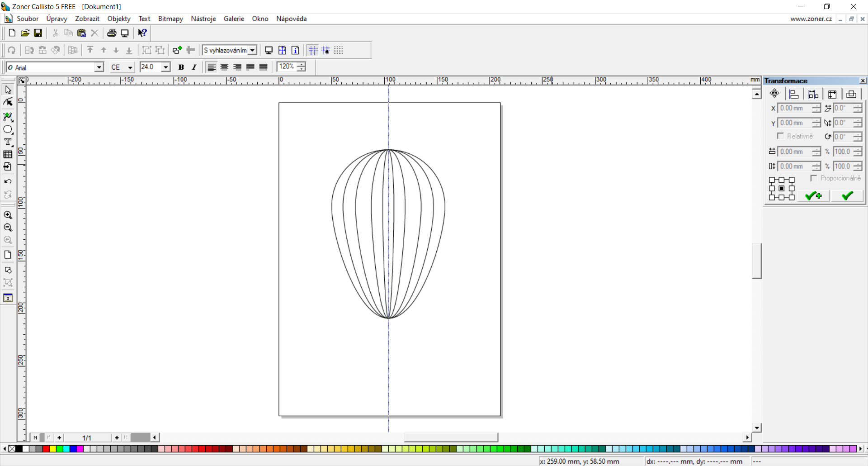Click the rotation angle spinner arrows
868x466 pixels.
coord(858,137)
